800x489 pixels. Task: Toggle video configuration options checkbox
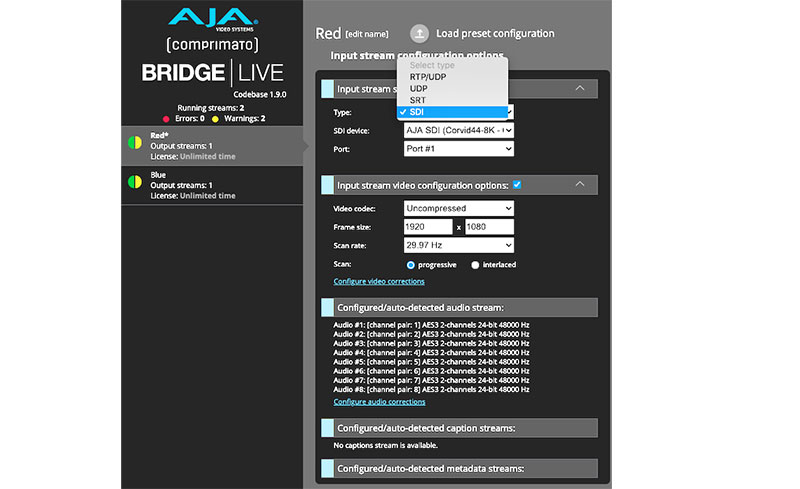[517, 185]
